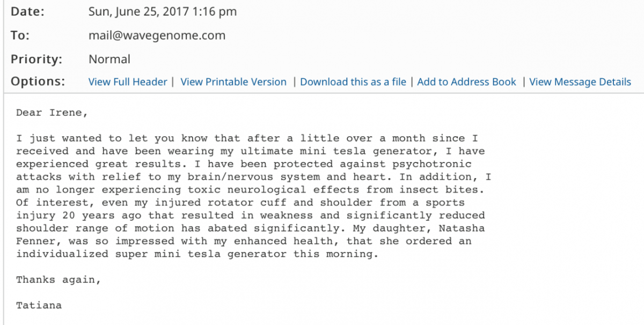Click the Normal priority value
644x325 pixels.
pyautogui.click(x=109, y=59)
